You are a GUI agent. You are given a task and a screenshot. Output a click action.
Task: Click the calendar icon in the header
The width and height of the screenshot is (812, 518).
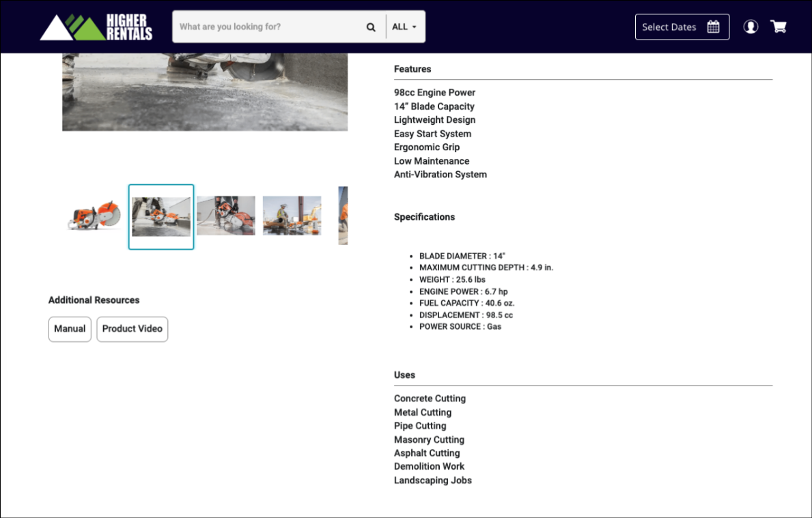[713, 27]
